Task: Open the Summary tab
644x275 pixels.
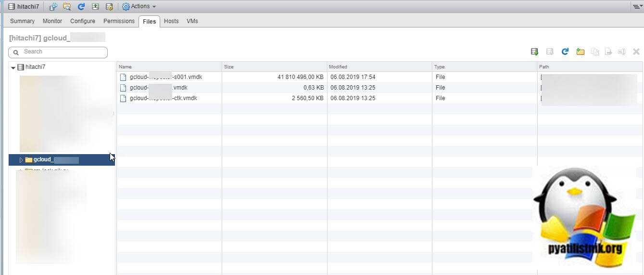Action: point(22,21)
